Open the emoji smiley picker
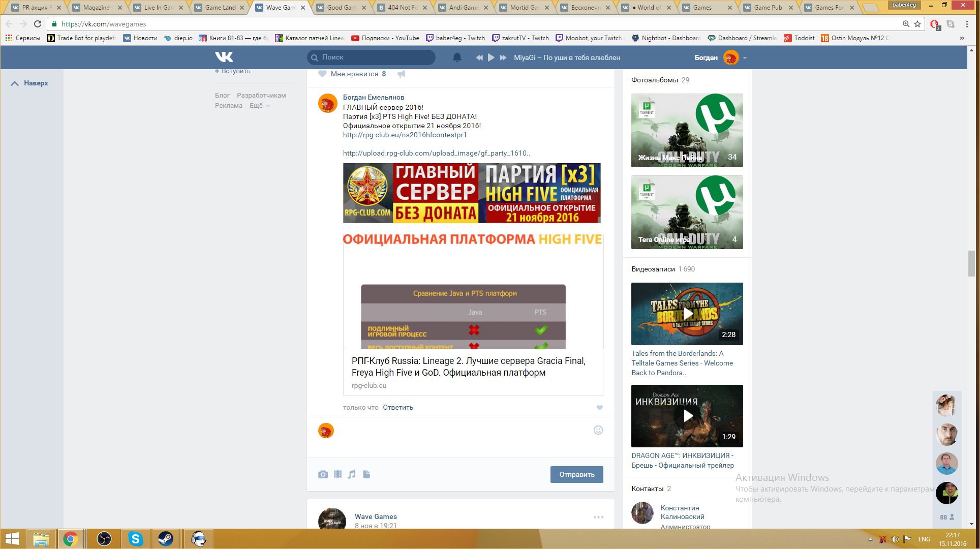Viewport: 980px width, 549px height. click(598, 430)
